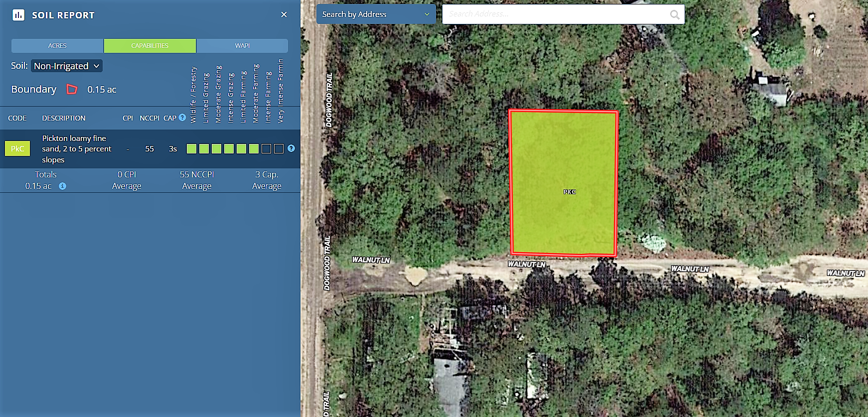Click the search magnifier icon
The image size is (868, 417).
tap(675, 14)
